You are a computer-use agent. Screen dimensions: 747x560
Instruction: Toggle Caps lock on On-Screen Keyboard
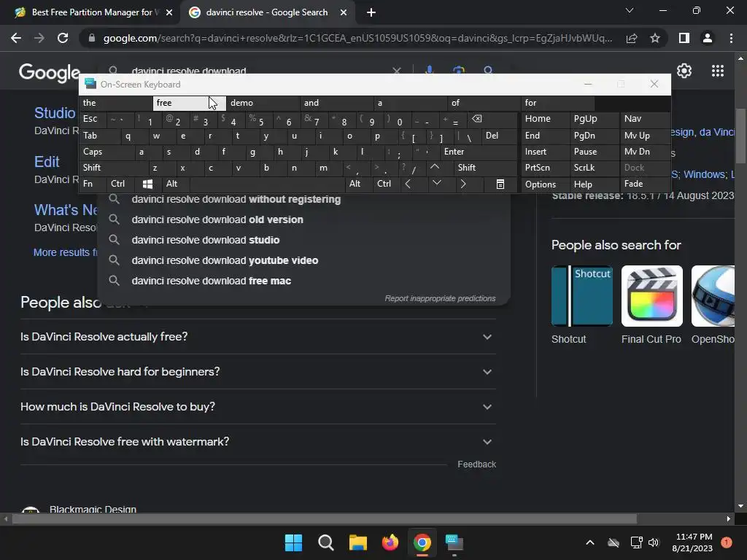[107, 152]
